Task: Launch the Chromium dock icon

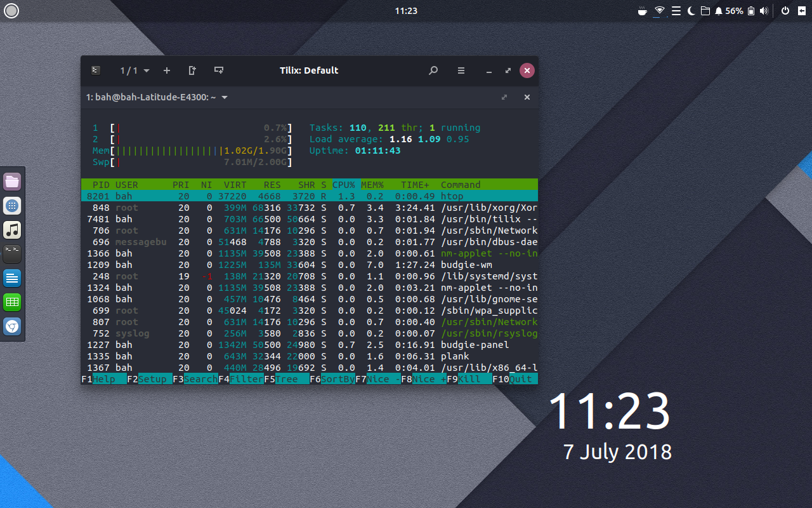Action: (x=12, y=326)
